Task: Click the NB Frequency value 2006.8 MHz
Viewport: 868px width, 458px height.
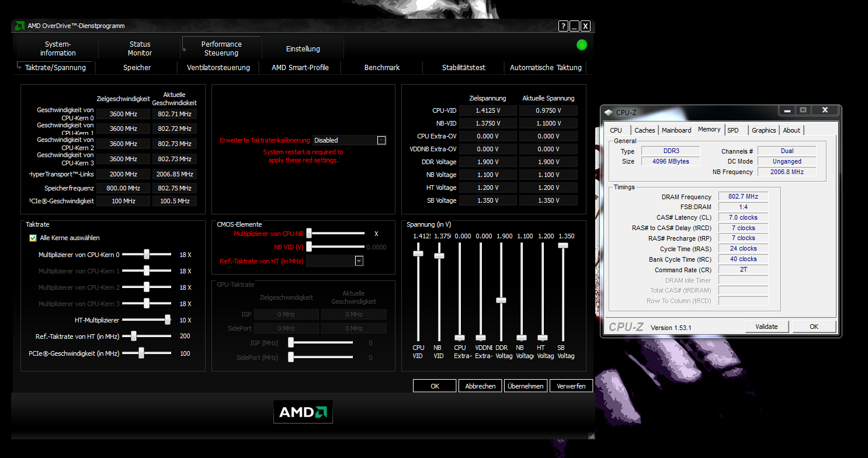Action: pyautogui.click(x=787, y=172)
